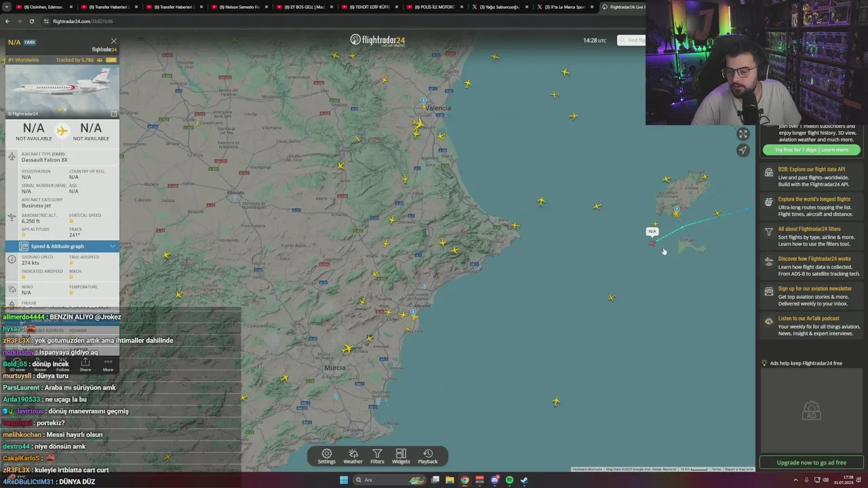
Task: Switch to POLİS İLE MOTORC browser tab
Action: tap(434, 7)
